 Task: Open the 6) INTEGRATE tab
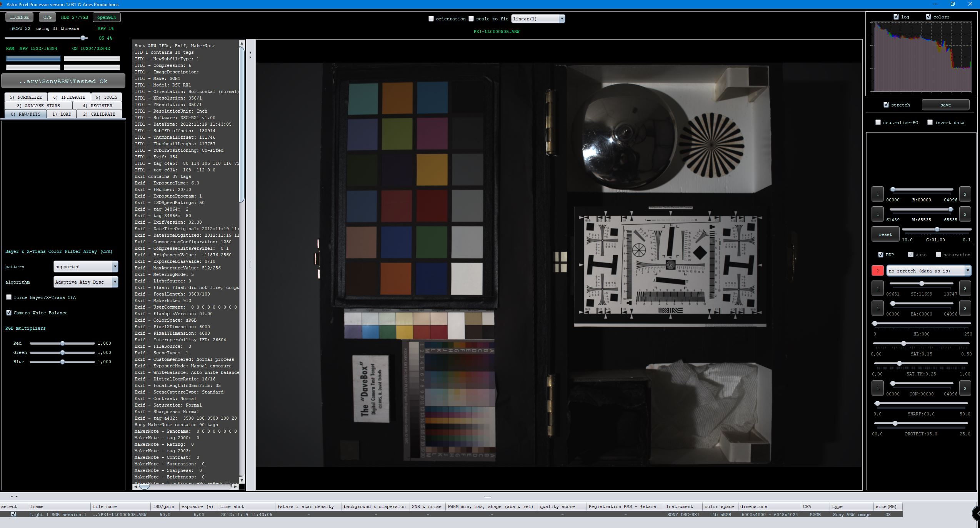click(x=69, y=97)
